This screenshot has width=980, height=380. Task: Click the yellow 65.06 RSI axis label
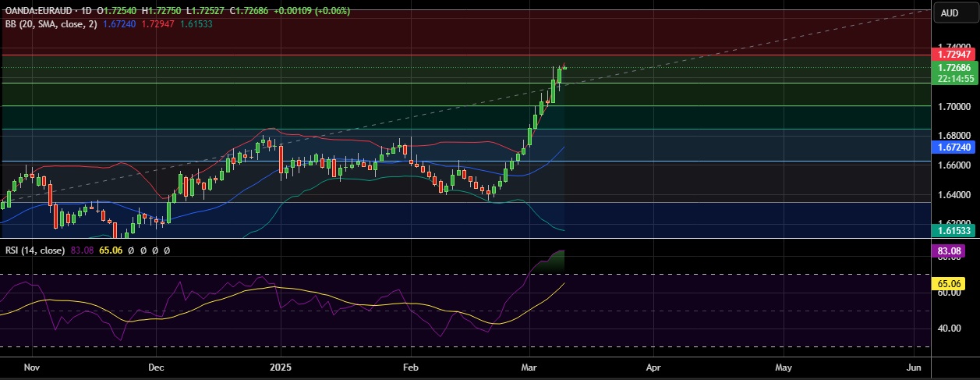click(950, 285)
